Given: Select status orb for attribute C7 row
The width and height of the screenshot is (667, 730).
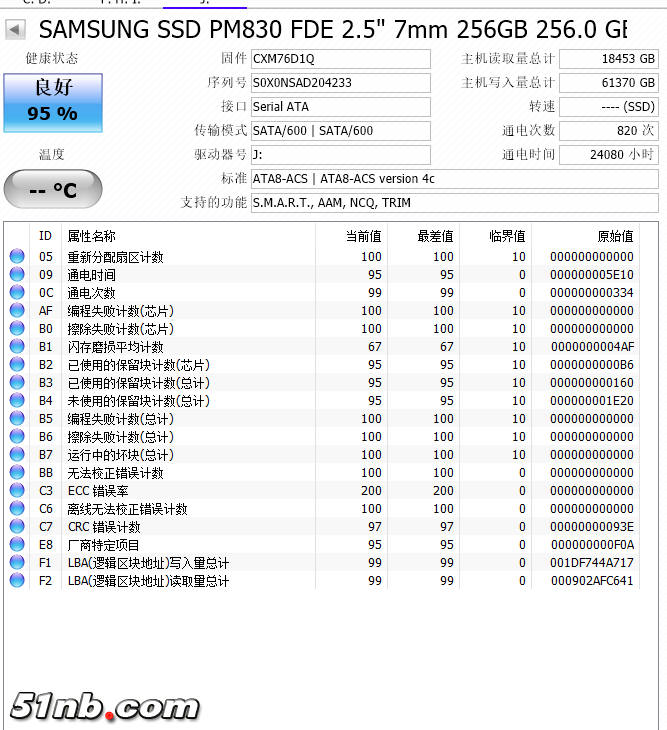Looking at the screenshot, I should (x=17, y=526).
